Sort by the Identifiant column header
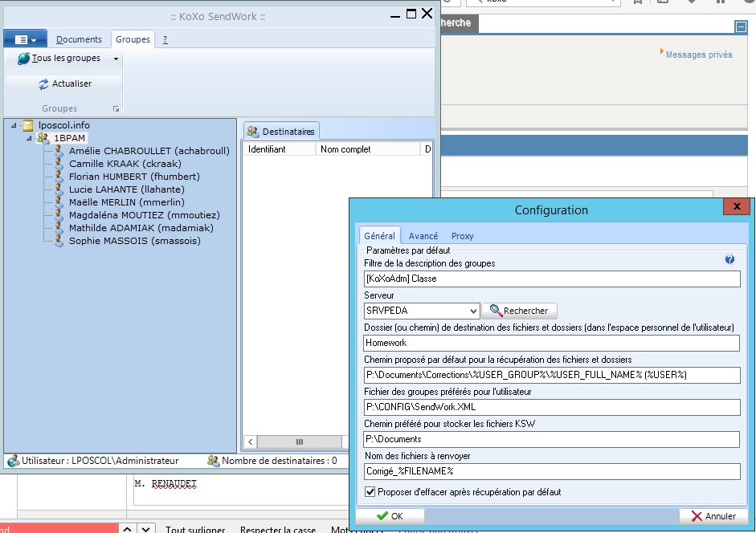 279,149
